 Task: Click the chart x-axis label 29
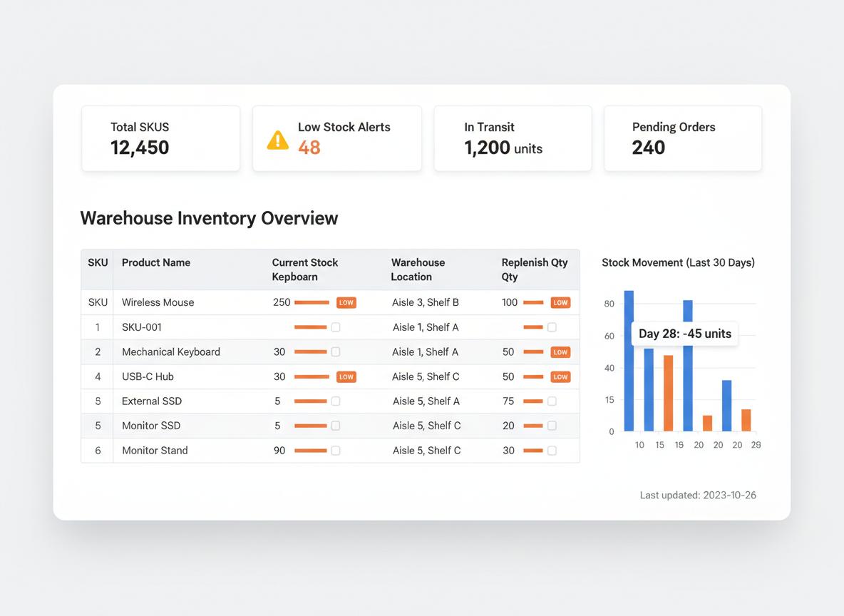(x=756, y=446)
